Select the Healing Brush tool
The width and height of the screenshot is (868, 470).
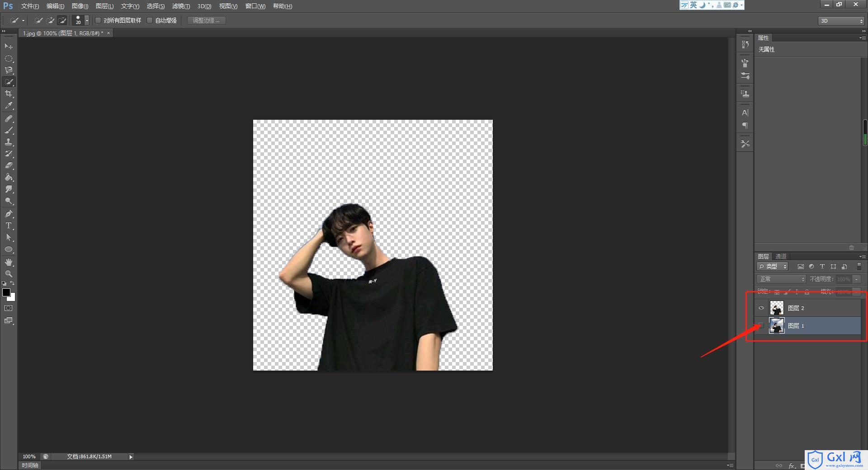[9, 118]
